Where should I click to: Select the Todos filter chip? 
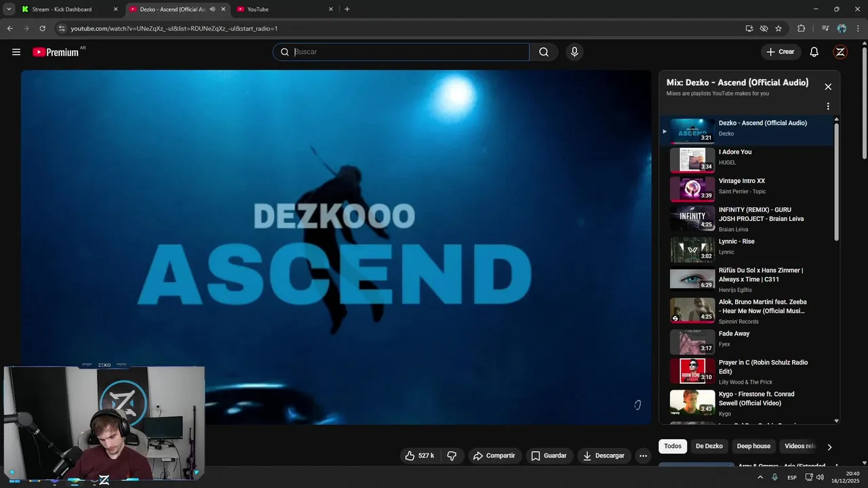point(673,447)
